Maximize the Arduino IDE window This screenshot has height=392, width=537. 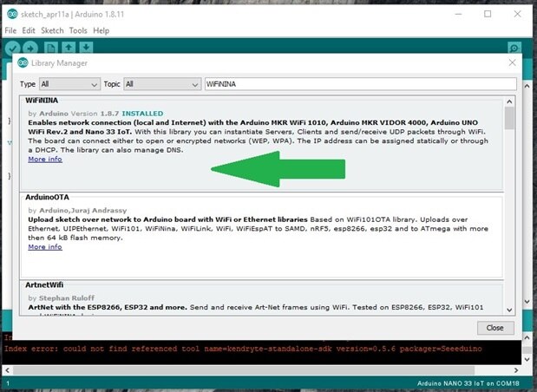[488, 14]
